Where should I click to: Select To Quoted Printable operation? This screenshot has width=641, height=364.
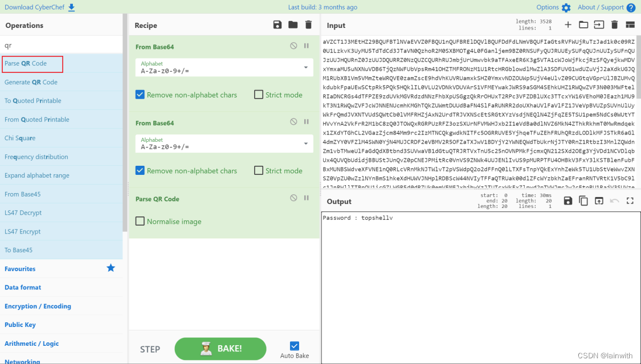pos(62,101)
